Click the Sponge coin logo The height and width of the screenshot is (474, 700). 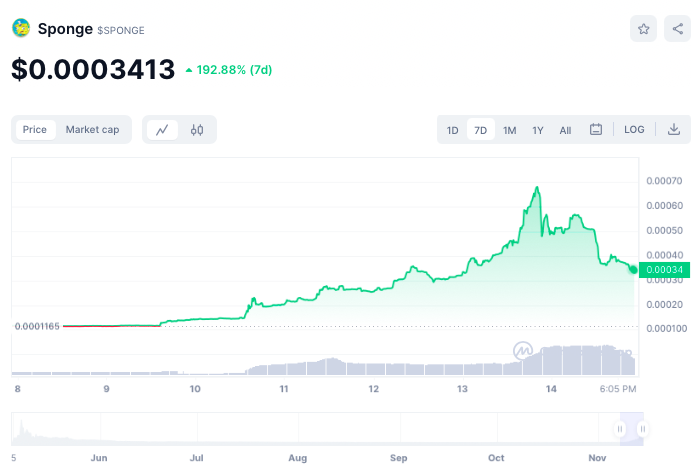pos(21,28)
